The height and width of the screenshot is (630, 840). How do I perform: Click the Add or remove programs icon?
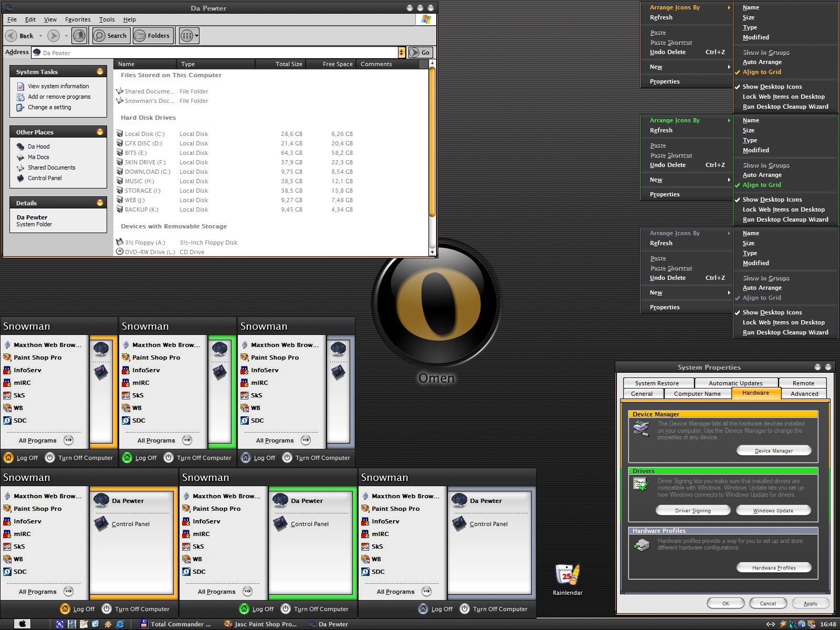click(20, 97)
